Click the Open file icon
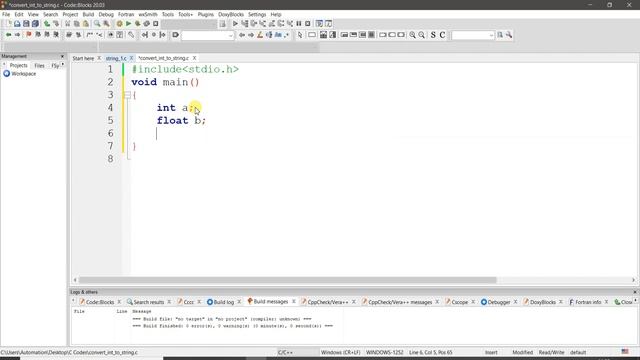Screen dimensions: 640x360 tap(17, 24)
